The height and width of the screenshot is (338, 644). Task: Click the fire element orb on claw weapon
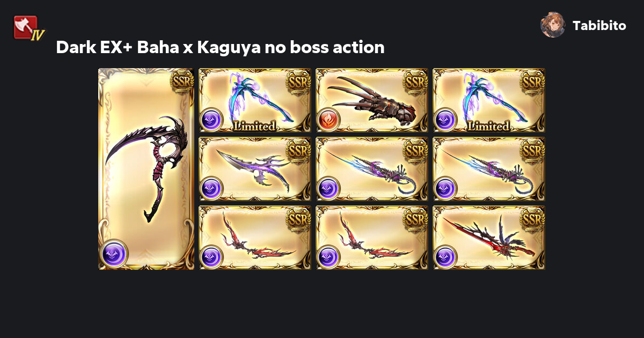[328, 119]
